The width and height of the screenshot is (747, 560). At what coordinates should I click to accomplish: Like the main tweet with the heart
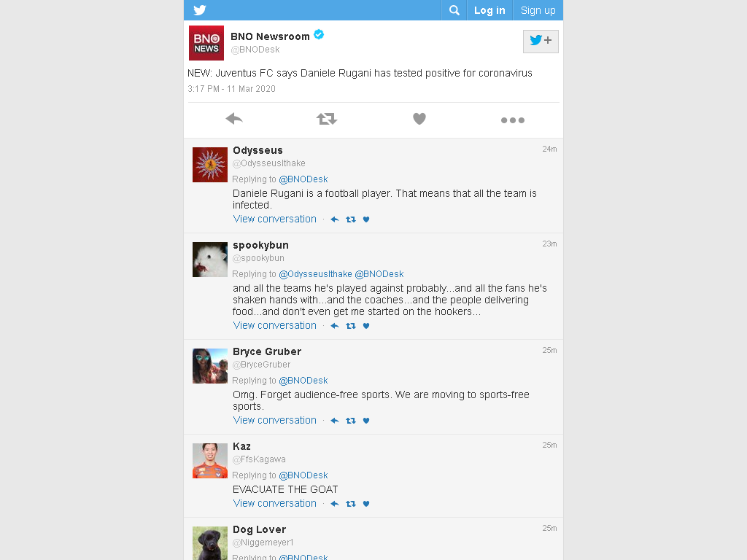(419, 119)
